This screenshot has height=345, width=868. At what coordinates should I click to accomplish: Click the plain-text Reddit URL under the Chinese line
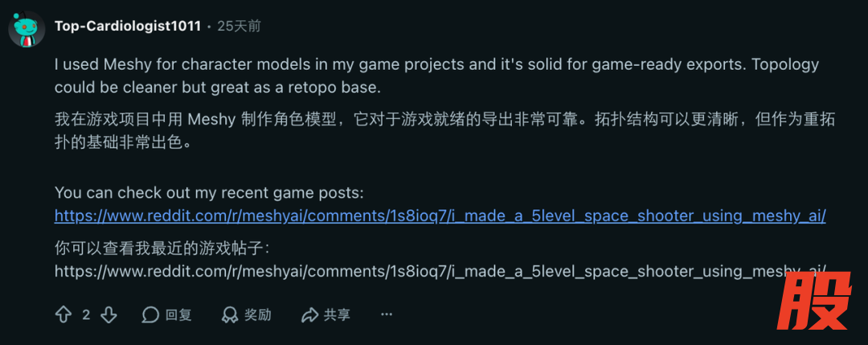[x=440, y=271]
